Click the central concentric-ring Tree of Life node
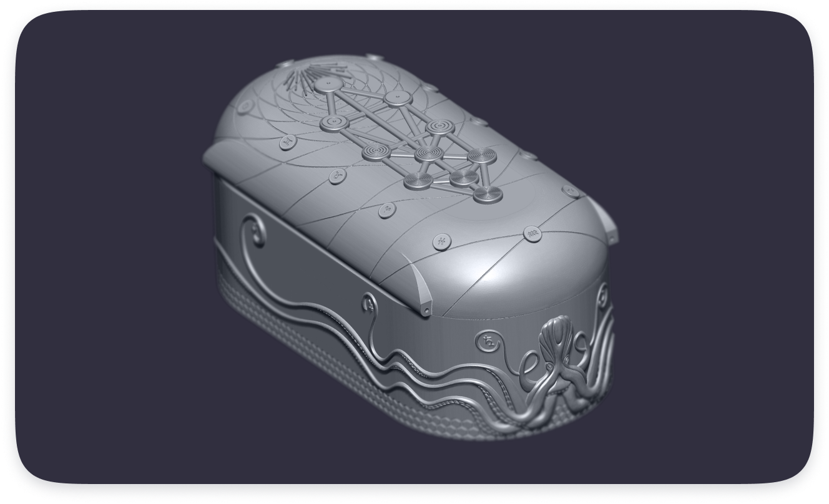Image resolution: width=829 pixels, height=504 pixels. 428,153
